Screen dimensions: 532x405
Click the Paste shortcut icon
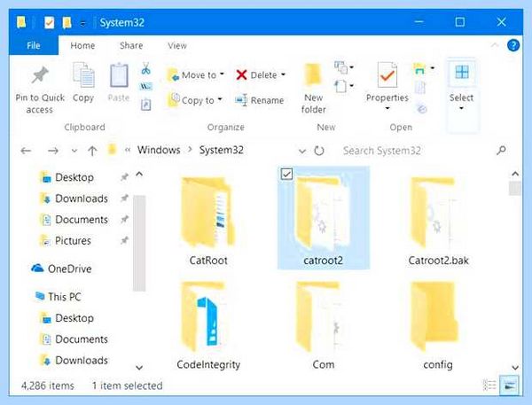(146, 105)
